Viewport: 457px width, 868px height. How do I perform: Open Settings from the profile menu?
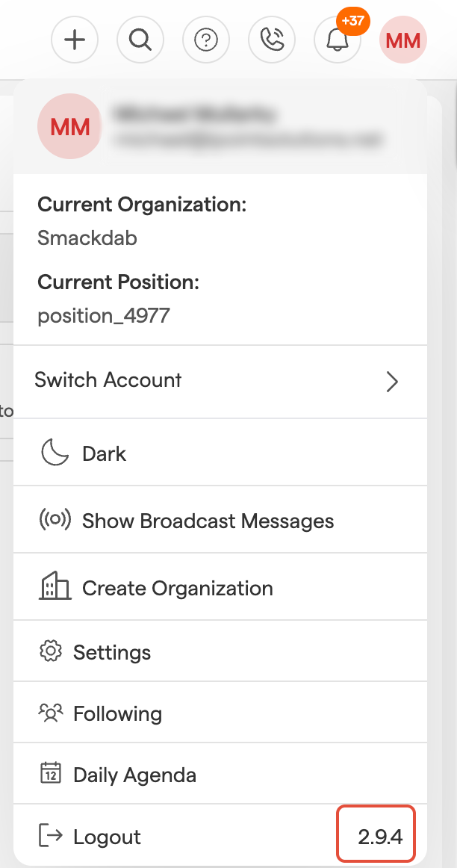[112, 652]
